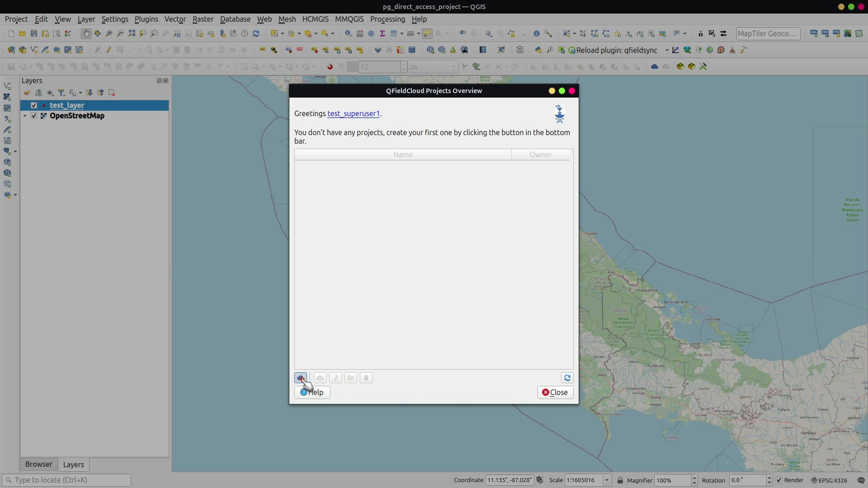Screen dimensions: 868x488
Task: Click the Messages log icon in status bar
Action: pyautogui.click(x=861, y=480)
